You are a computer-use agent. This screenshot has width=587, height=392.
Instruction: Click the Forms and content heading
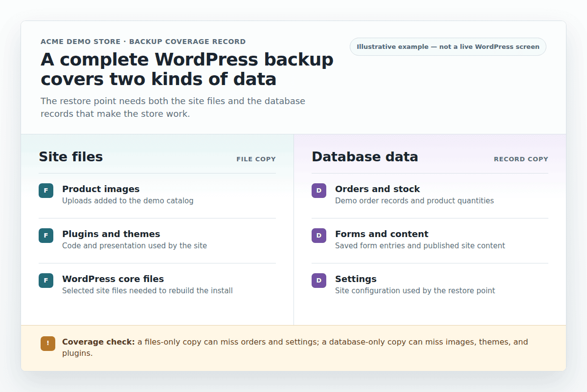click(382, 234)
